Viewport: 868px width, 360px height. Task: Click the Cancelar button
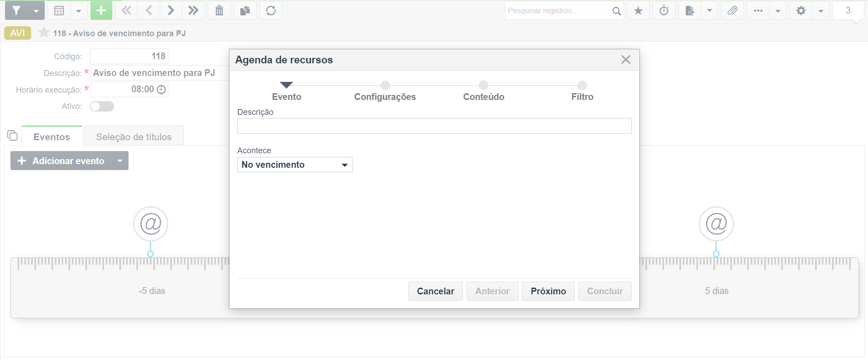click(x=435, y=291)
